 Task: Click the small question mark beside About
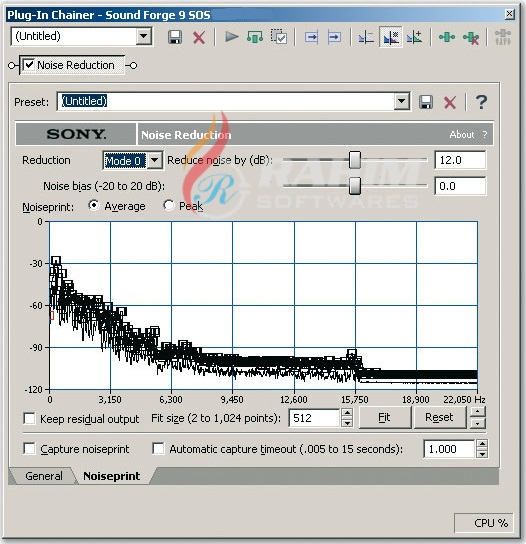[x=485, y=135]
